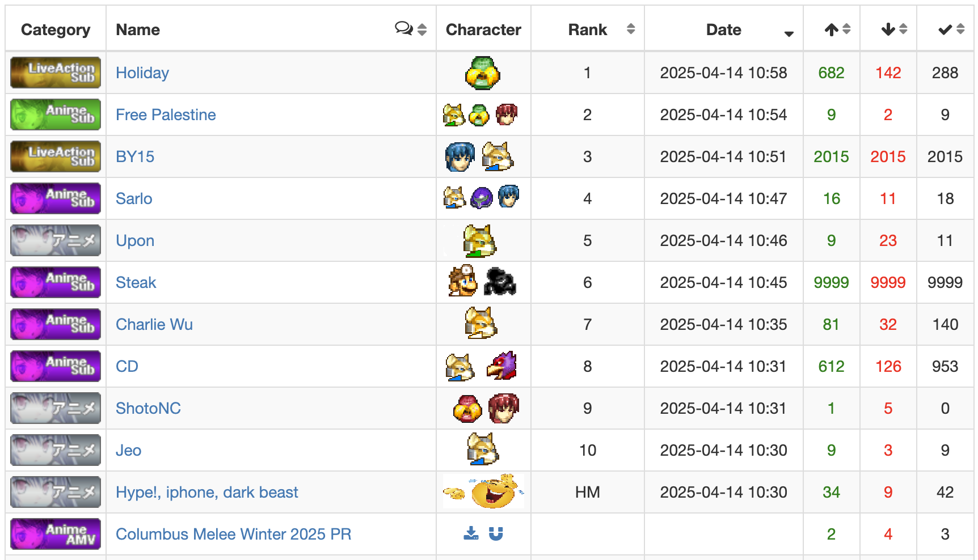Click the comments sort icon in Name header
This screenshot has height=560, width=978.
(404, 28)
